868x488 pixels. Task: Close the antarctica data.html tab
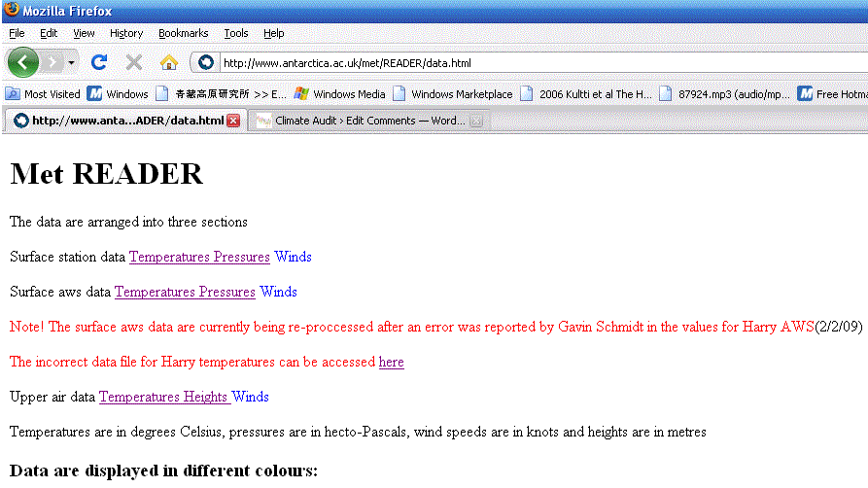click(233, 122)
